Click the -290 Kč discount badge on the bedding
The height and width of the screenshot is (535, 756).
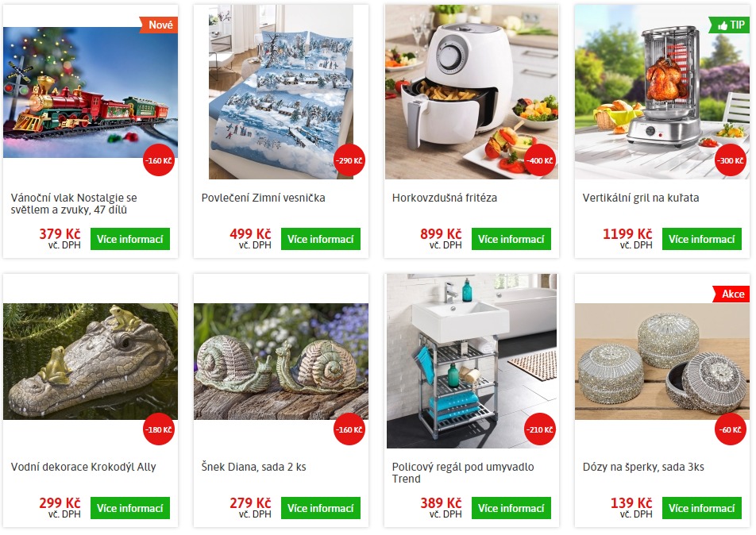(349, 160)
